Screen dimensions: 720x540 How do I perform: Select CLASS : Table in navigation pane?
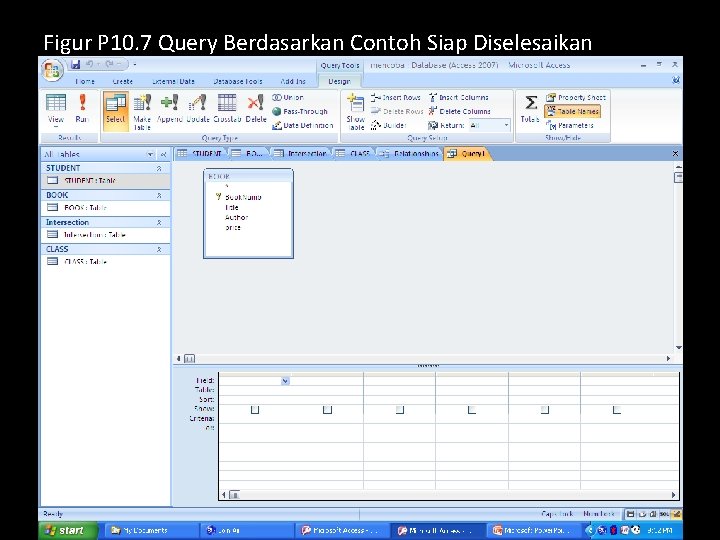click(x=106, y=261)
